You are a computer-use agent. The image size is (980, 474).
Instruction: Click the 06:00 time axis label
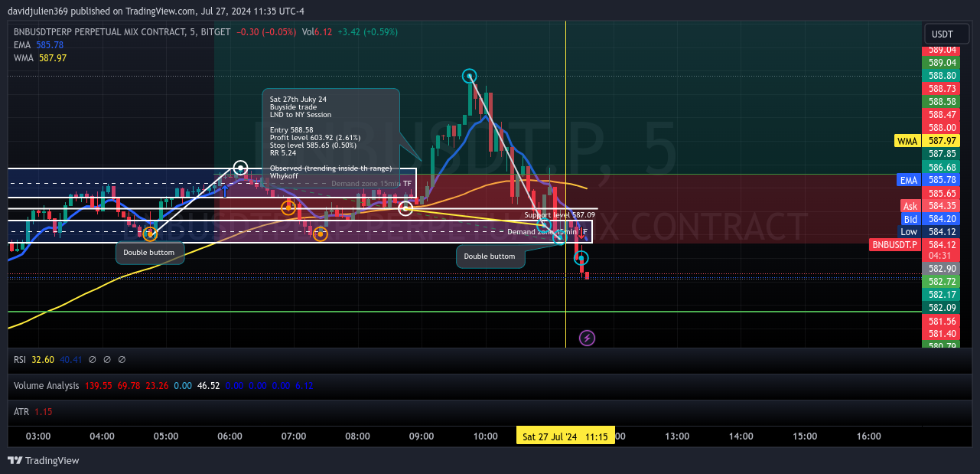pos(230,436)
